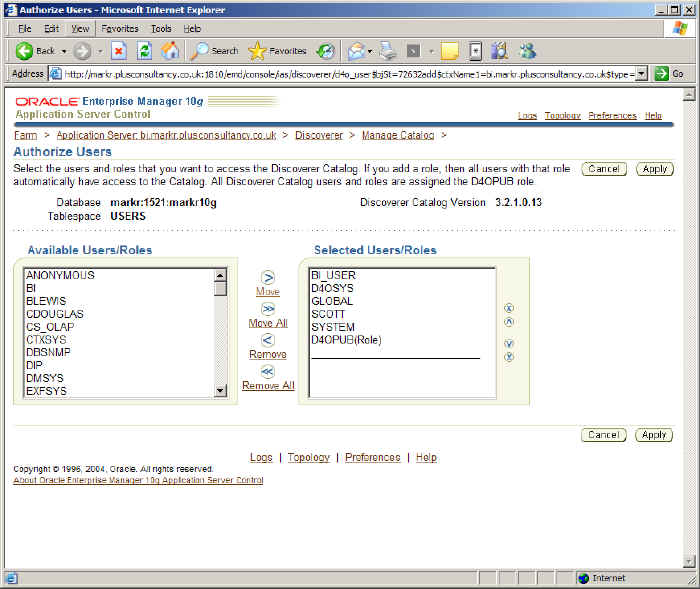Open the Home page icon
Image resolution: width=700 pixels, height=589 pixels.
tap(170, 51)
